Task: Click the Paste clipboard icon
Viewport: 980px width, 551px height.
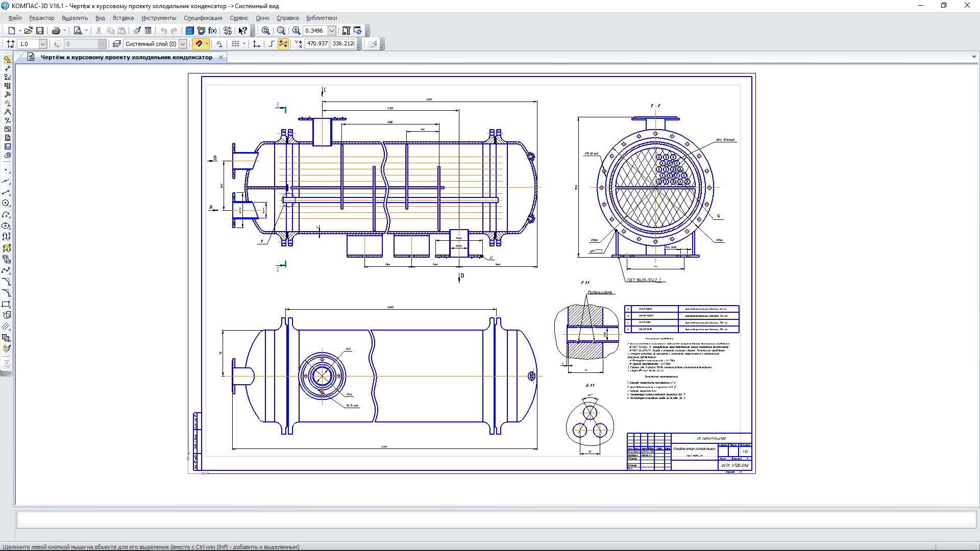Action: [121, 31]
